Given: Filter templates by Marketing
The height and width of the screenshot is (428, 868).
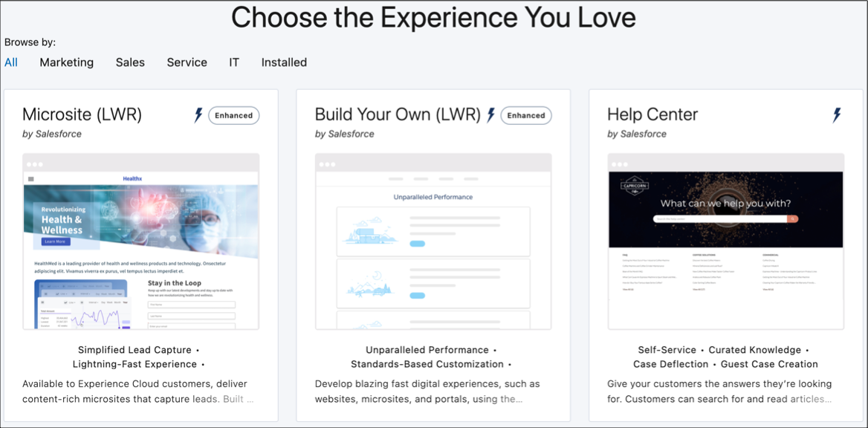Looking at the screenshot, I should click(x=66, y=62).
